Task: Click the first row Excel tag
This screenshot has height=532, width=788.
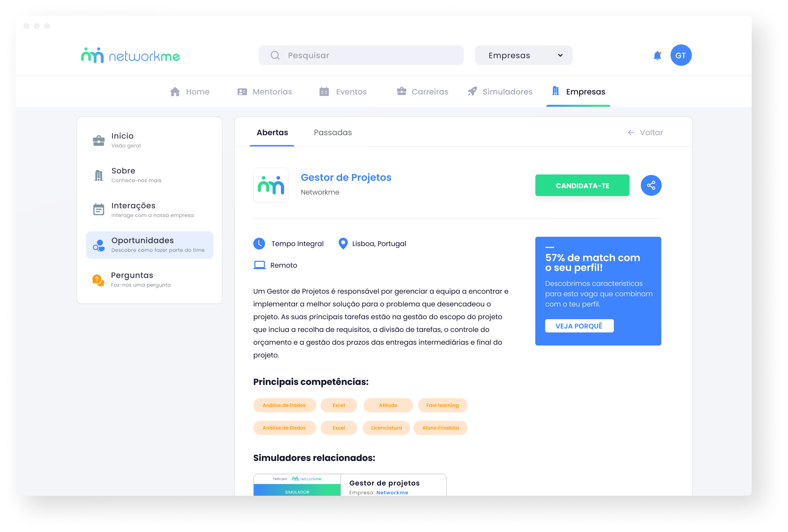Action: pos(338,405)
